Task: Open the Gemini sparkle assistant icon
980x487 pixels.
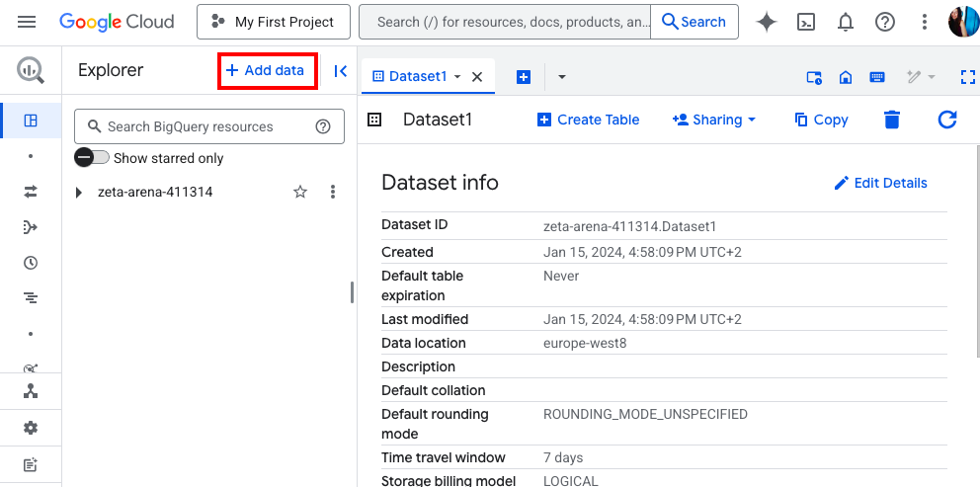Action: pos(767,22)
